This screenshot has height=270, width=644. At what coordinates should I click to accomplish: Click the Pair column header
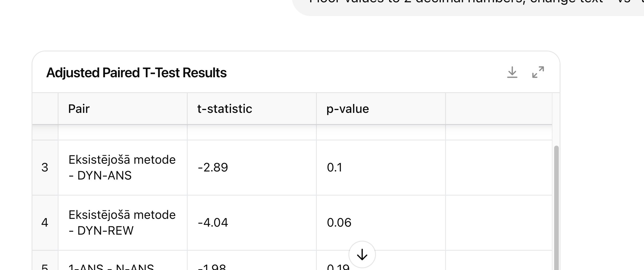coord(123,109)
